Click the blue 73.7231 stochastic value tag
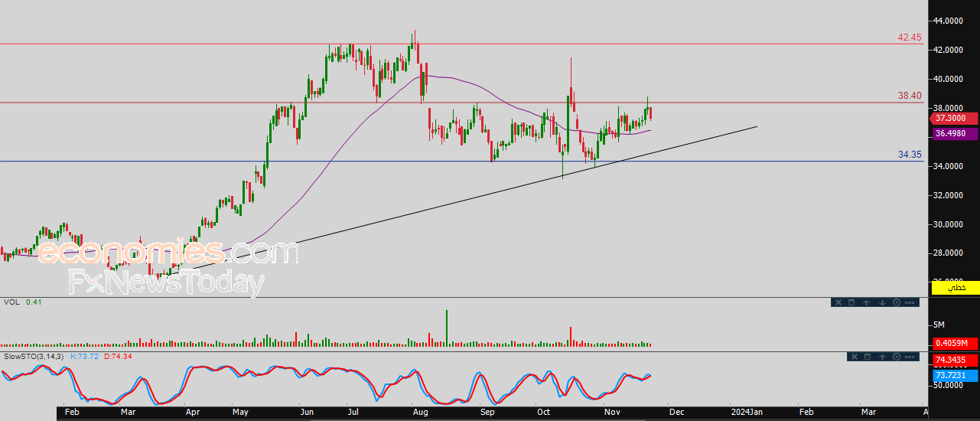The width and height of the screenshot is (980, 421). pyautogui.click(x=954, y=376)
